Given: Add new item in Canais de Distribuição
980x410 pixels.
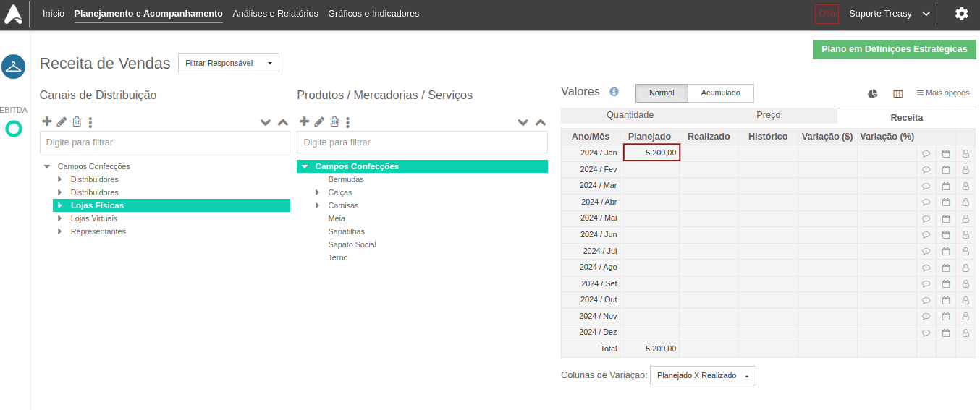Looking at the screenshot, I should click(47, 121).
